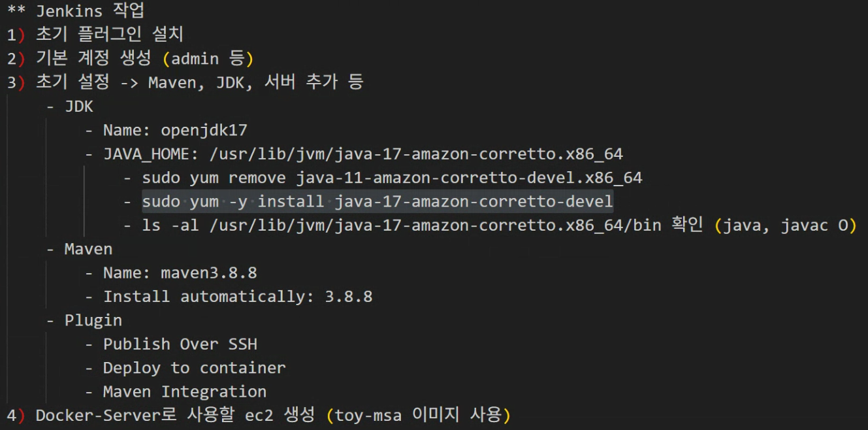868x430 pixels.
Task: Click the '** Jenkins 작업' heading line
Action: [x=76, y=11]
